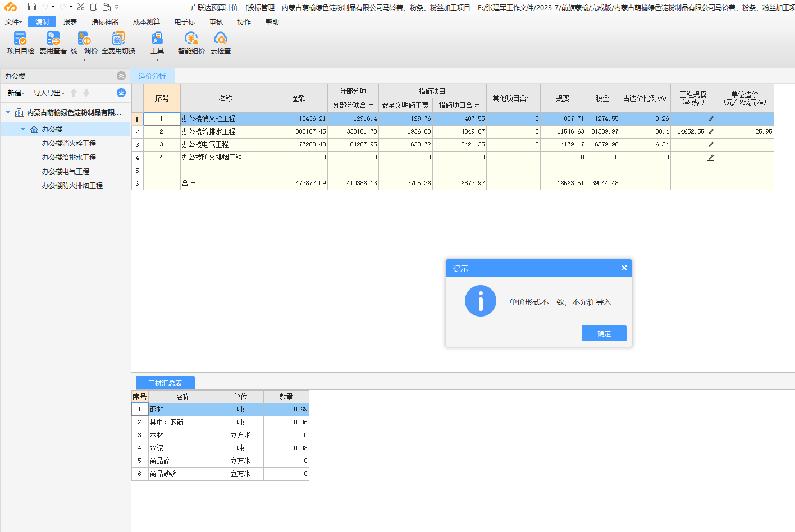Click the 水泥 row name cell

(x=183, y=448)
